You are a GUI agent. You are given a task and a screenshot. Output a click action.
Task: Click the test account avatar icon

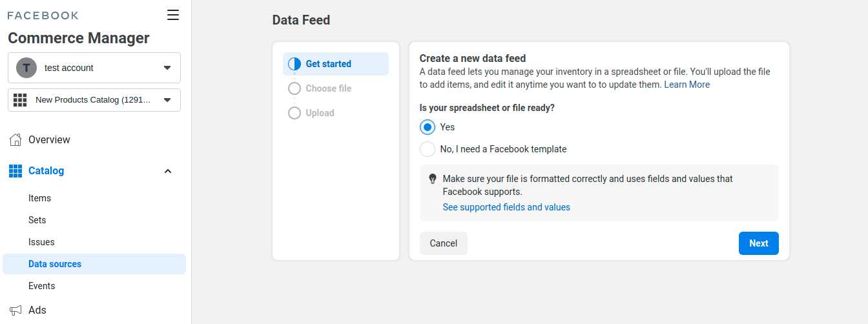(26, 68)
